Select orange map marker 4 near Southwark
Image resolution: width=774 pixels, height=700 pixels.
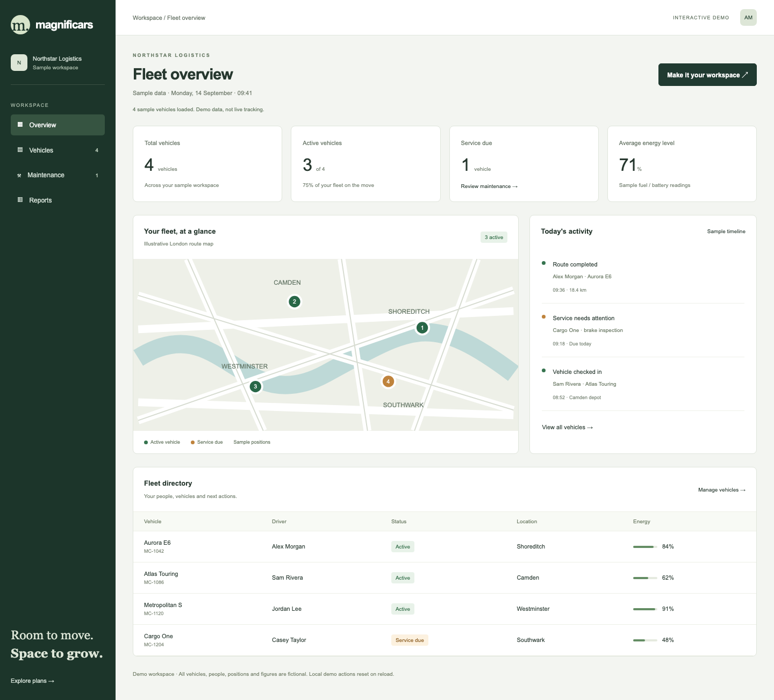pyautogui.click(x=388, y=381)
